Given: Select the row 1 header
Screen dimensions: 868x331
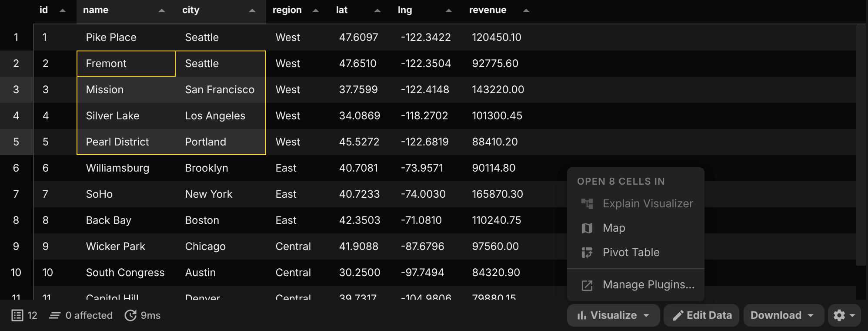Looking at the screenshot, I should 17,37.
